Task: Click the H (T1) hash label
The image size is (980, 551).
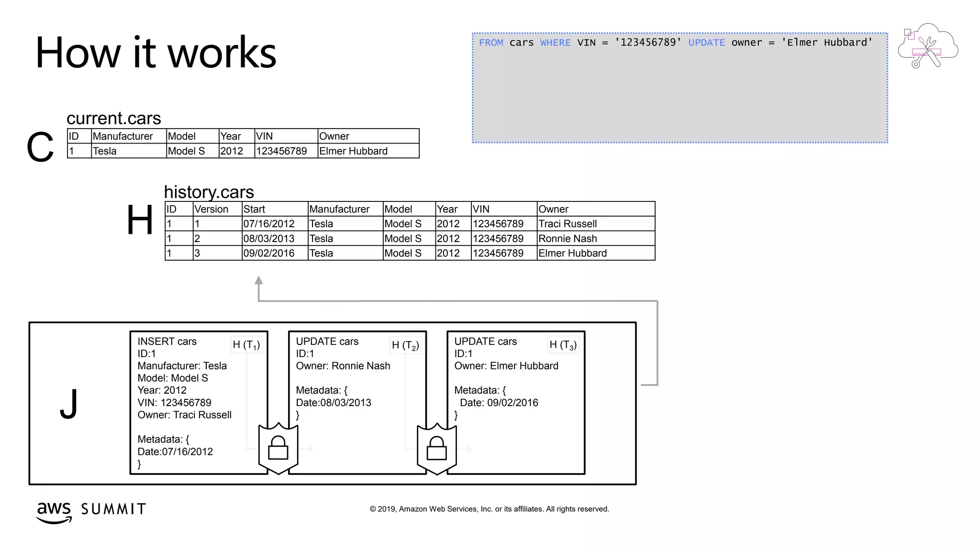Action: [x=246, y=345]
